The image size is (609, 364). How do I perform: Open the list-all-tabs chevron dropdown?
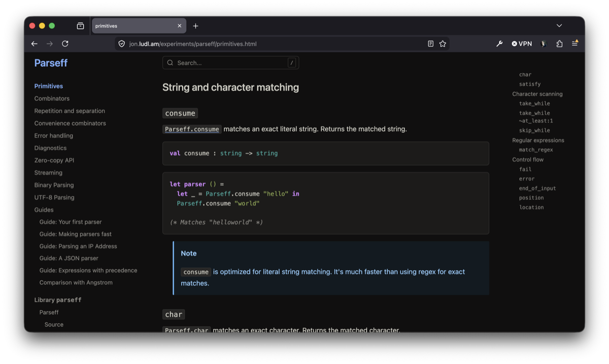pyautogui.click(x=559, y=25)
